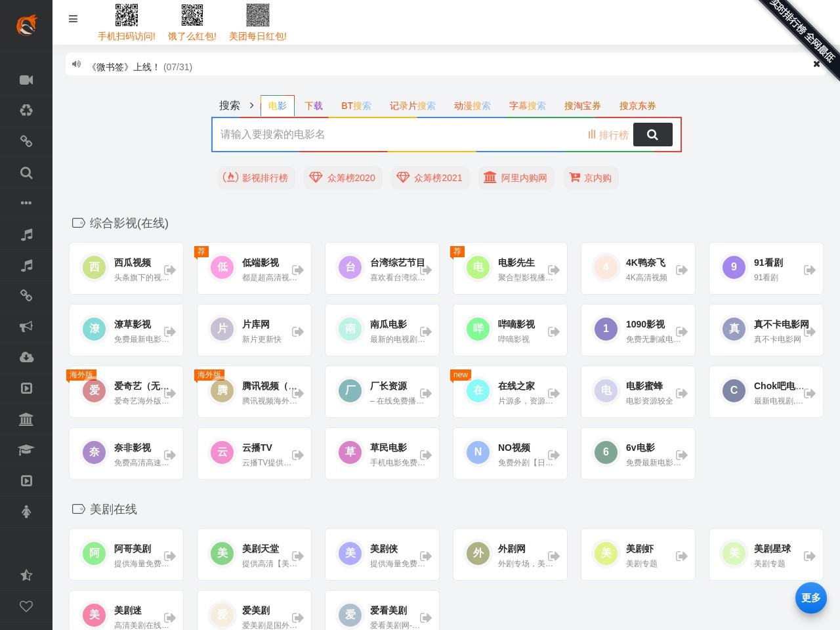Open the 爱奇艺 overseas version card

click(126, 392)
